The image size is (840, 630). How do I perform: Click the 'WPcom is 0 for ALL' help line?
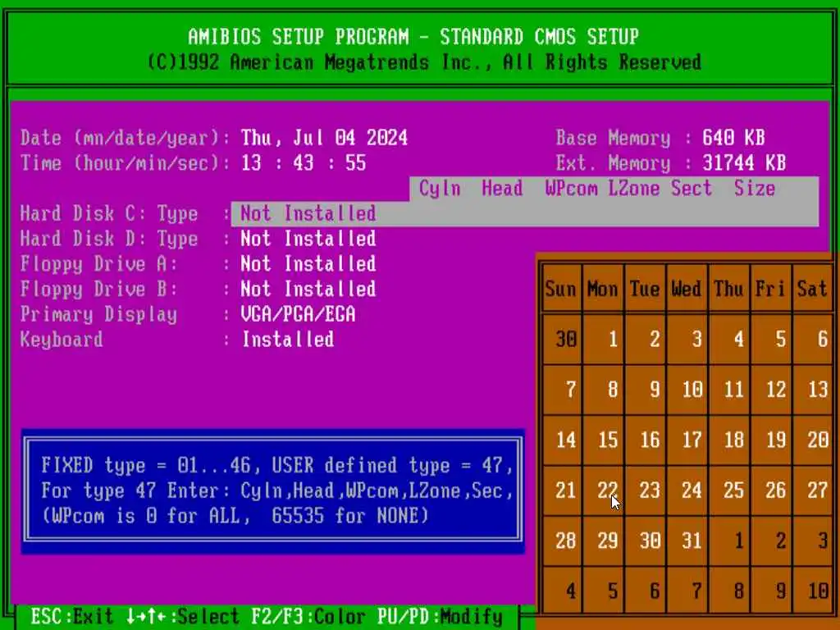[x=235, y=515]
